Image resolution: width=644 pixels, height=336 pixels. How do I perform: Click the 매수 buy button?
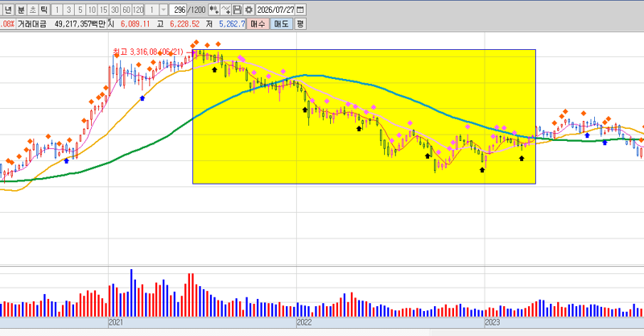point(258,24)
